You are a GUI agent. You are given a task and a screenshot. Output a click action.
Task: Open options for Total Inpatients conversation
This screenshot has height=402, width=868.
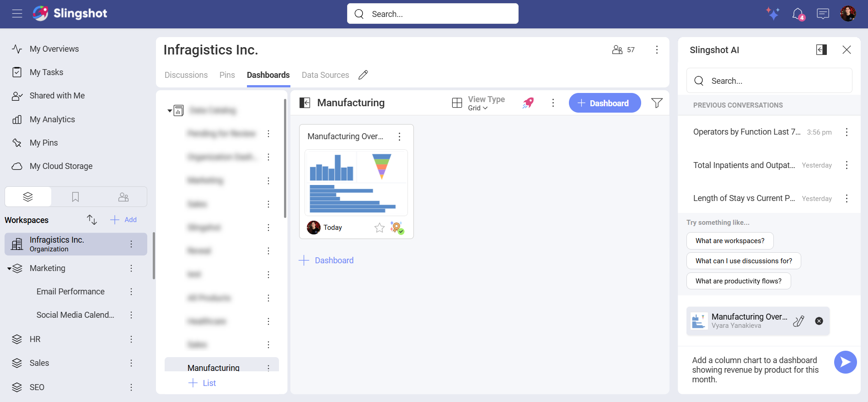coord(847,165)
